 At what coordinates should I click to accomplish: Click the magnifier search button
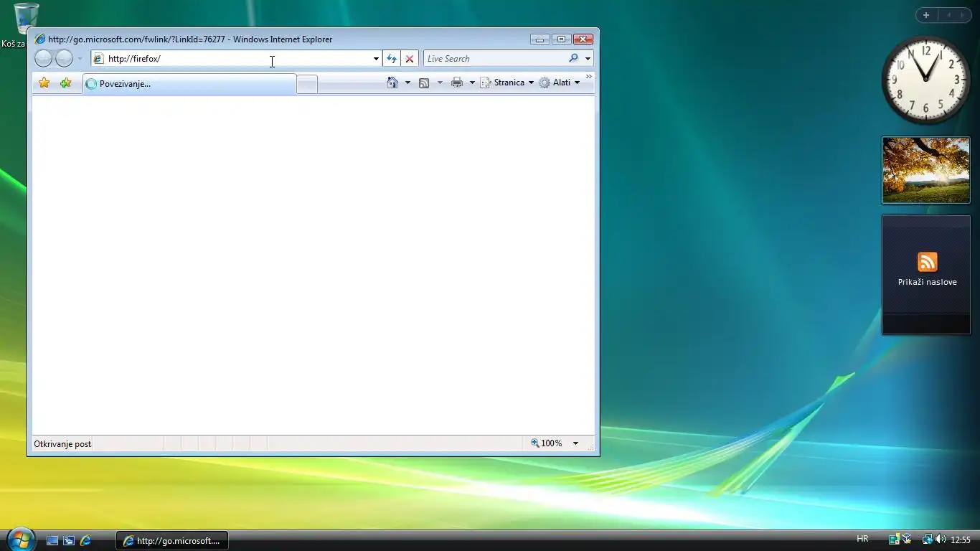click(x=573, y=59)
